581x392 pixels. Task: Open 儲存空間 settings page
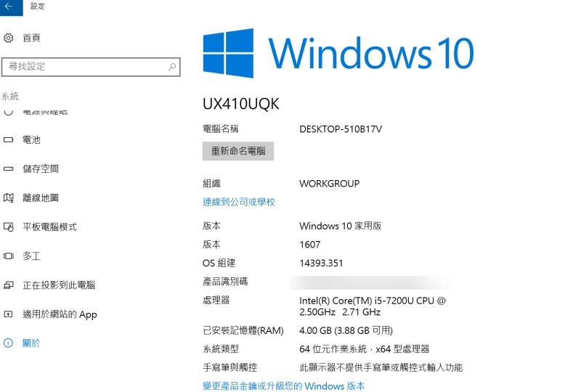click(41, 169)
